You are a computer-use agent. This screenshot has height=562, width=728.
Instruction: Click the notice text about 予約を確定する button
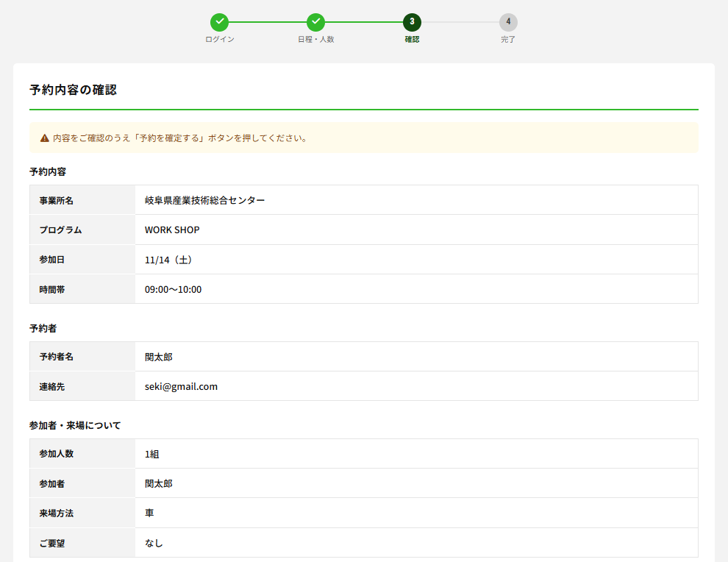tap(180, 138)
